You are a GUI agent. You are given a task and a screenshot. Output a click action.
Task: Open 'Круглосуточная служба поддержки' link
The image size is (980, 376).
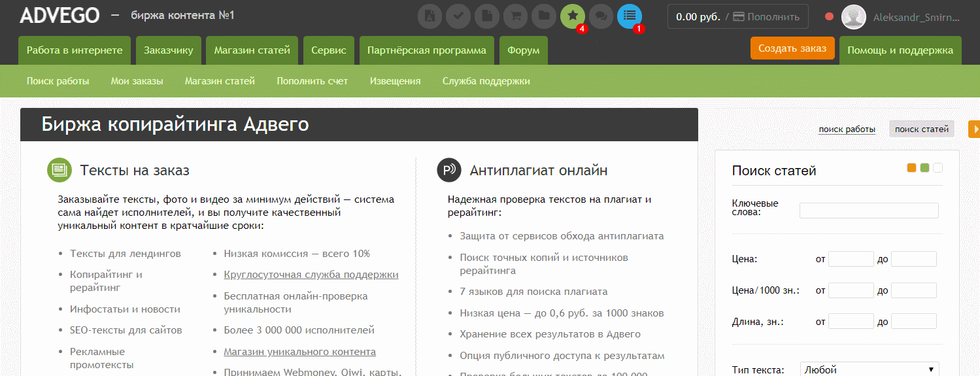coord(311,275)
